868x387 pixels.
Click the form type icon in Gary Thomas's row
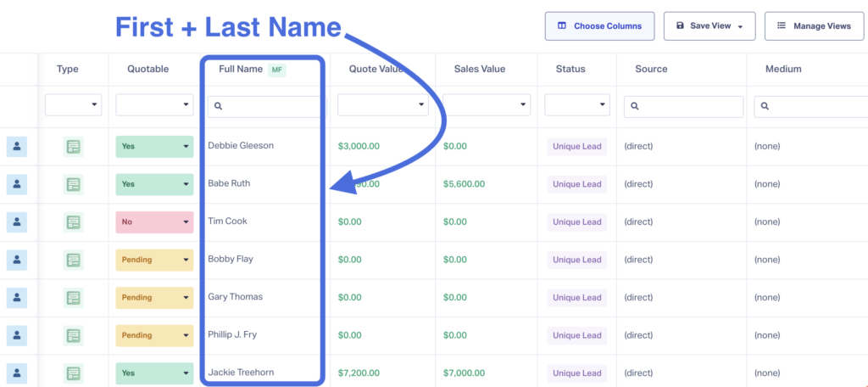[x=73, y=297]
